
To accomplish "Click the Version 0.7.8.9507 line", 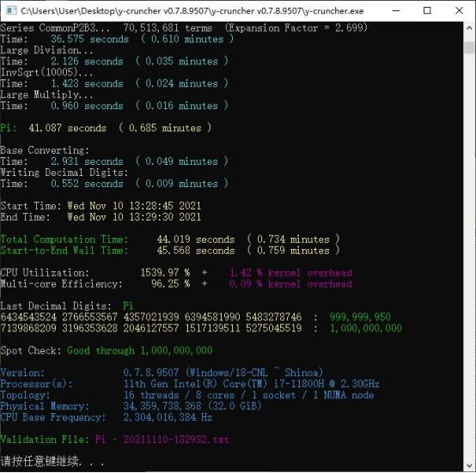I will 162,373.
